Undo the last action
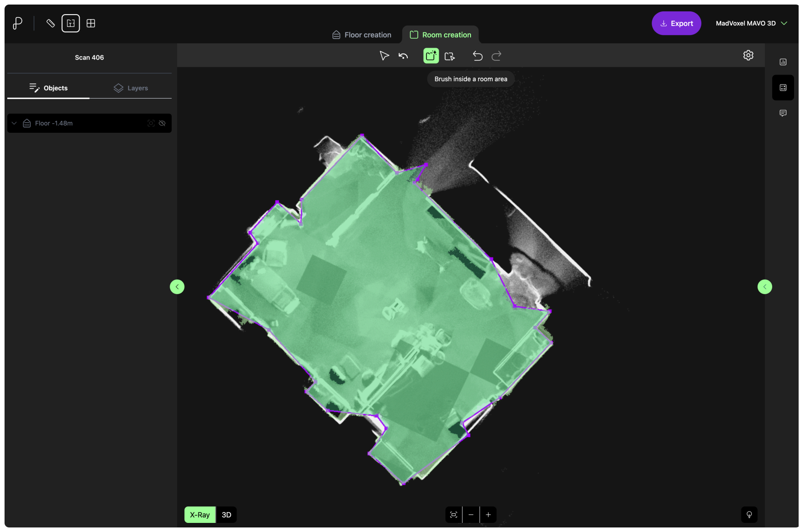 [477, 56]
